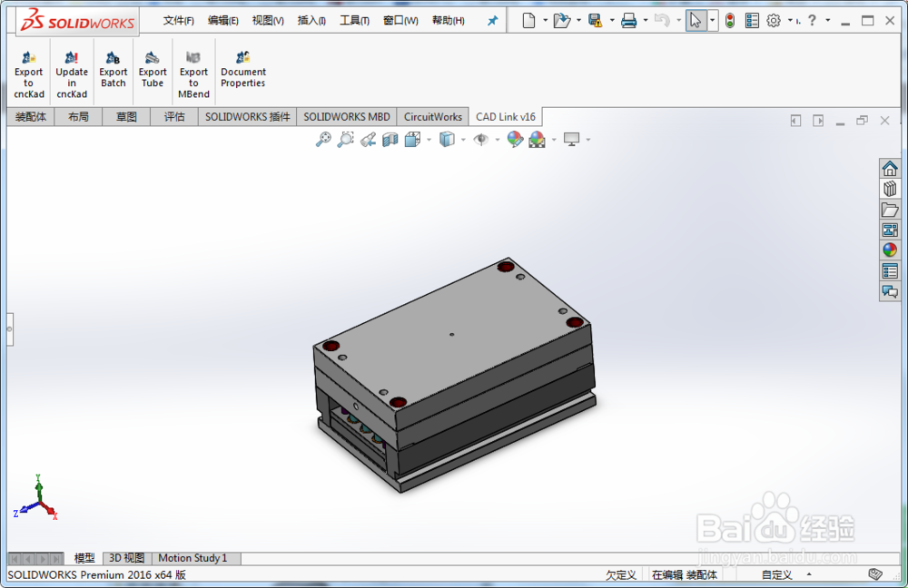
Task: Open Design Library pane icon
Action: [890, 189]
